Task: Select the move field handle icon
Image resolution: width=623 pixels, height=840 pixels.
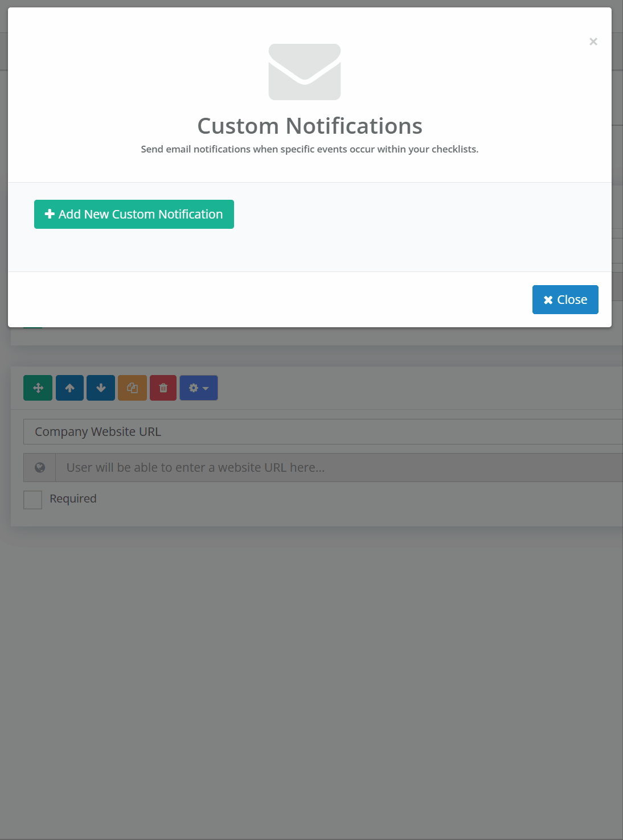Action: 38,388
